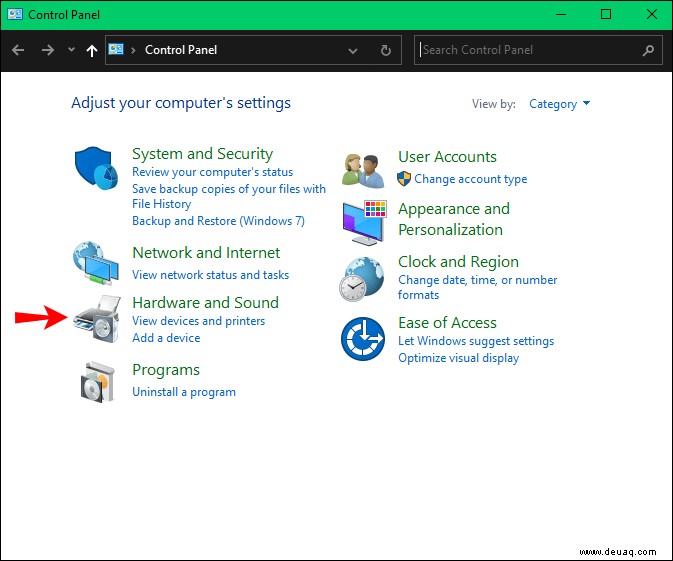Click the Hardware and Sound printer icon
The height and width of the screenshot is (561, 673).
(97, 319)
